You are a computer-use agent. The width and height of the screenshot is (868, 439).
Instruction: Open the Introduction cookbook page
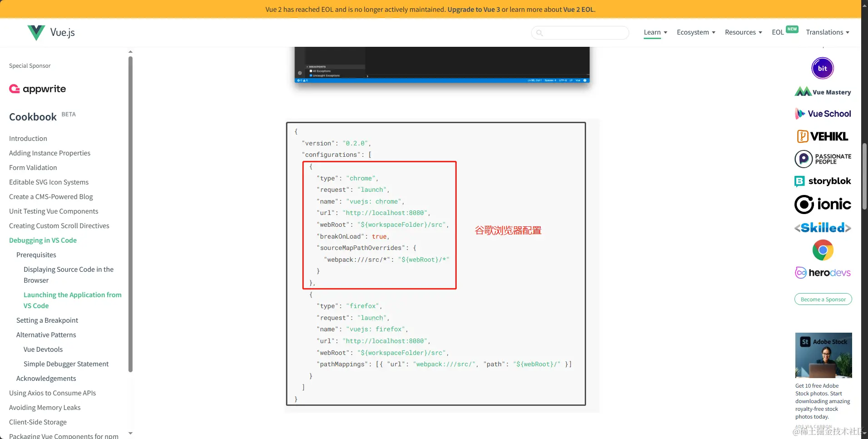pos(28,139)
